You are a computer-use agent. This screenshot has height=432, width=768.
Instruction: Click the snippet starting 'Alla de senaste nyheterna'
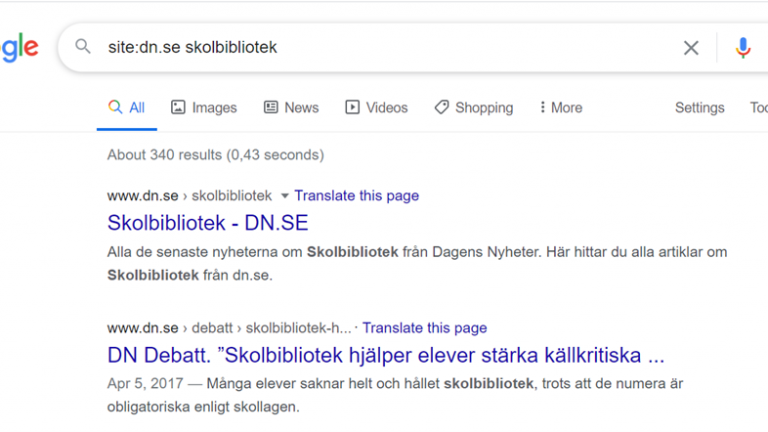pos(417,264)
